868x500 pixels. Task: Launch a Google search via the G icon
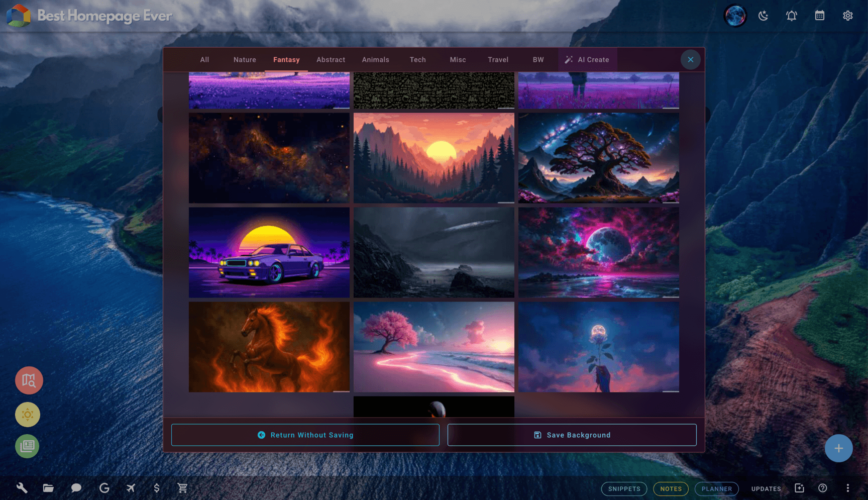(105, 488)
